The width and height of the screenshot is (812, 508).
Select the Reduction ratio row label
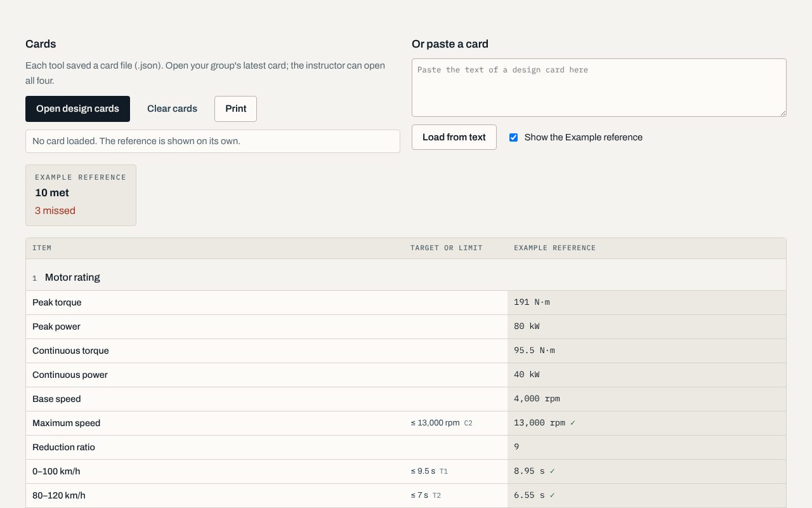coord(63,447)
